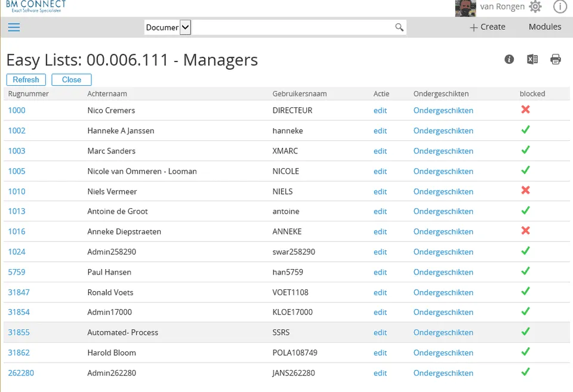Open the hamburger navigation menu
The height and width of the screenshot is (392, 573).
pos(14,27)
